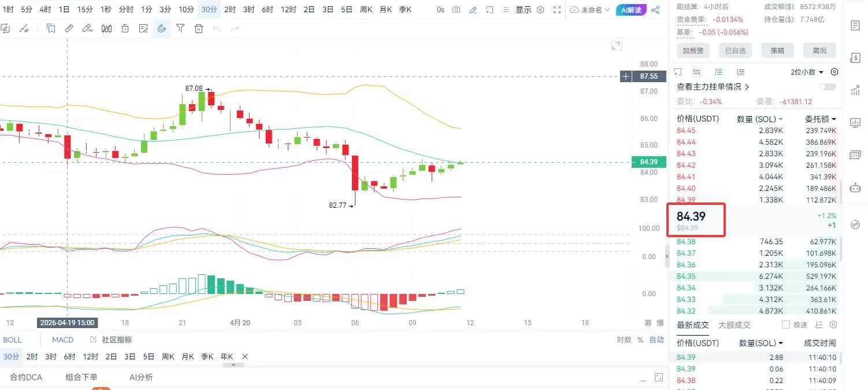The image size is (868, 390).
Task: Click the AI解读 button
Action: [631, 10]
